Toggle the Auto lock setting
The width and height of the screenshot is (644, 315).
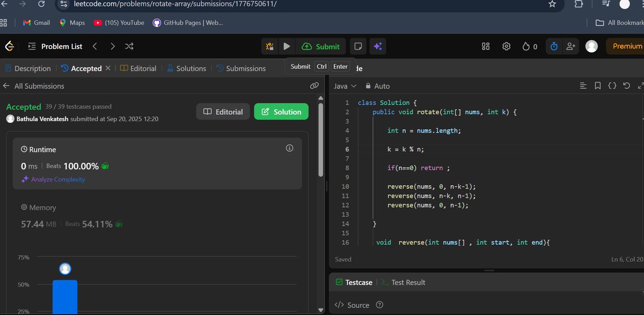(x=377, y=86)
